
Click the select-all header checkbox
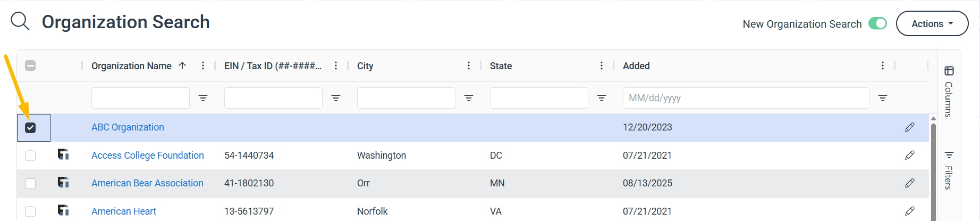coord(30,66)
